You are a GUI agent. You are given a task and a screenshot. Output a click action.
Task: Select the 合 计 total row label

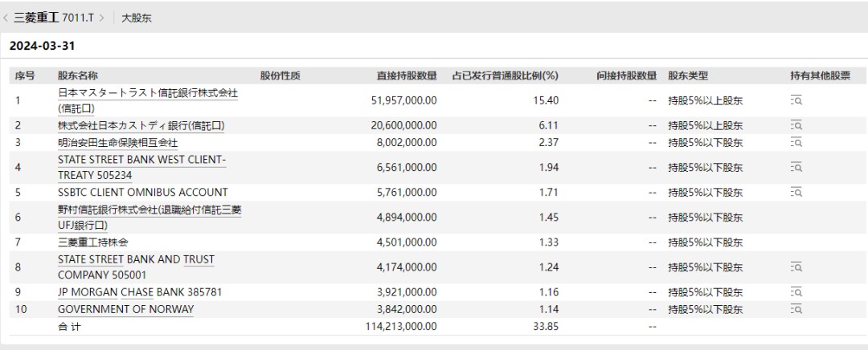69,326
